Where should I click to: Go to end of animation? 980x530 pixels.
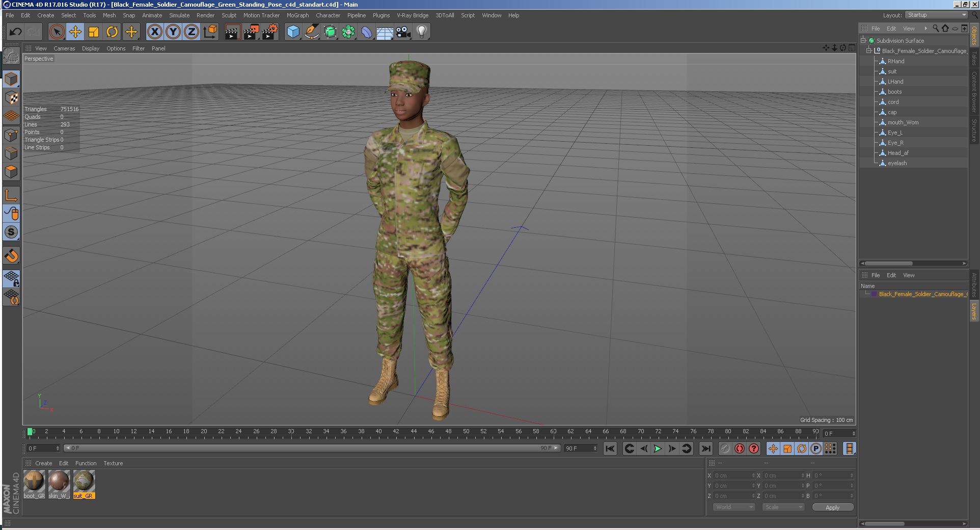point(705,448)
